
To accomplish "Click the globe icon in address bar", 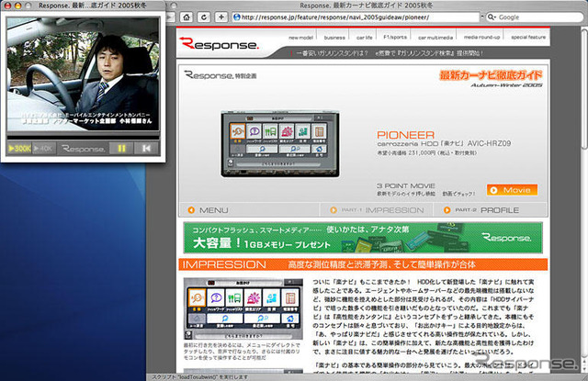I will point(237,17).
